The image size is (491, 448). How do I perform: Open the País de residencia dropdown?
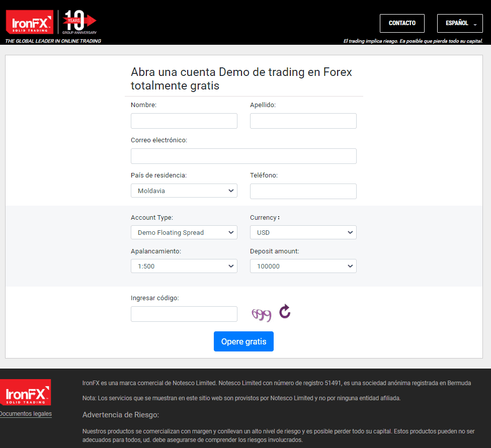184,191
